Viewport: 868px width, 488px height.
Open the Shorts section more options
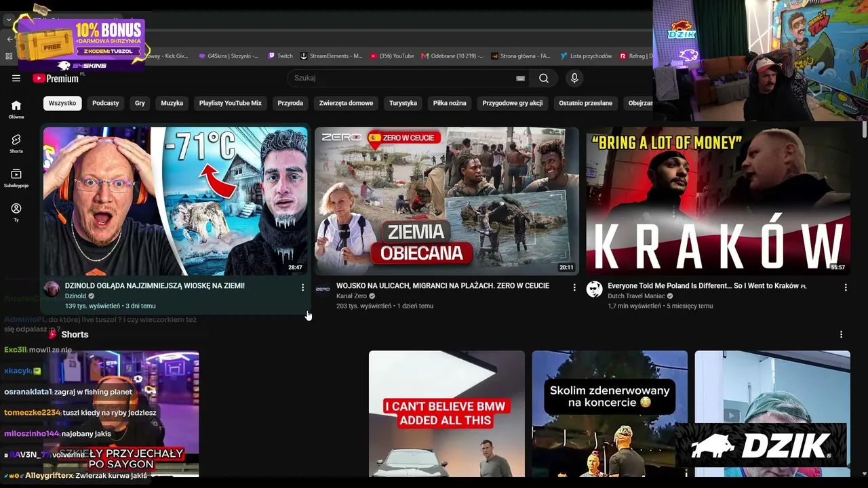[x=841, y=335]
